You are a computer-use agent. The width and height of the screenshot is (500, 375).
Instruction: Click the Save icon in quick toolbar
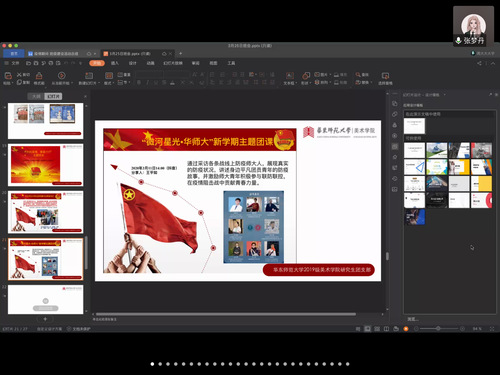pos(36,63)
